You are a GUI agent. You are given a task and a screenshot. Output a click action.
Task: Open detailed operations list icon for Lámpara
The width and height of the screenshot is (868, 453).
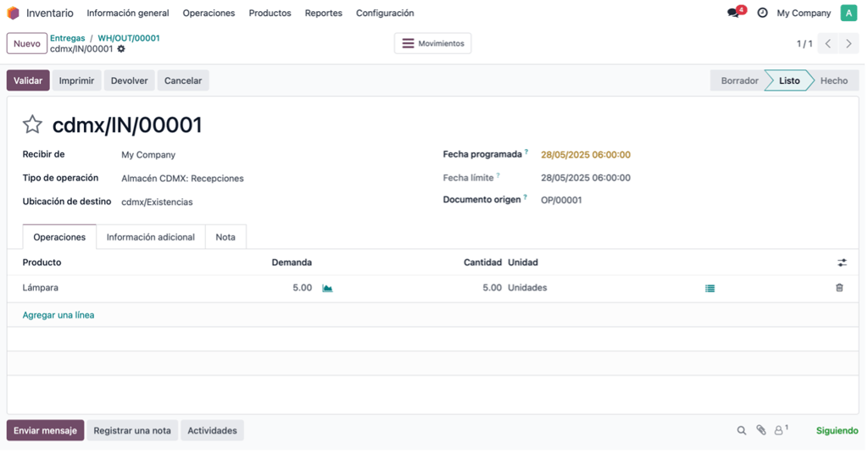pyautogui.click(x=709, y=289)
